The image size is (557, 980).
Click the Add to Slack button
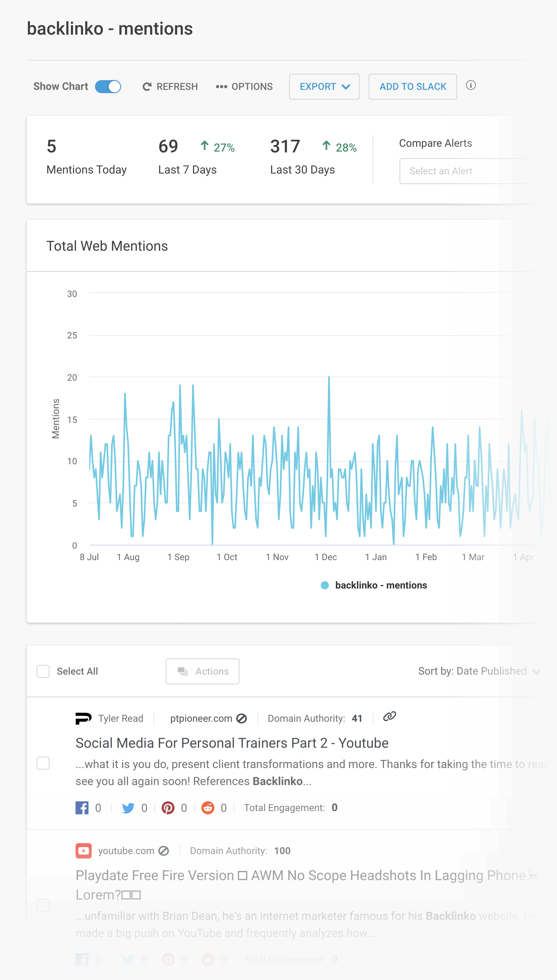point(412,86)
